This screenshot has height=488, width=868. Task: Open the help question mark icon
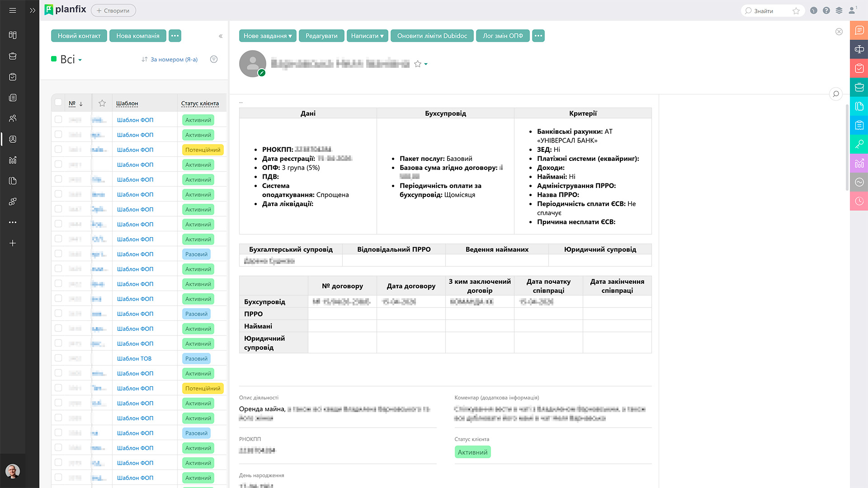826,10
